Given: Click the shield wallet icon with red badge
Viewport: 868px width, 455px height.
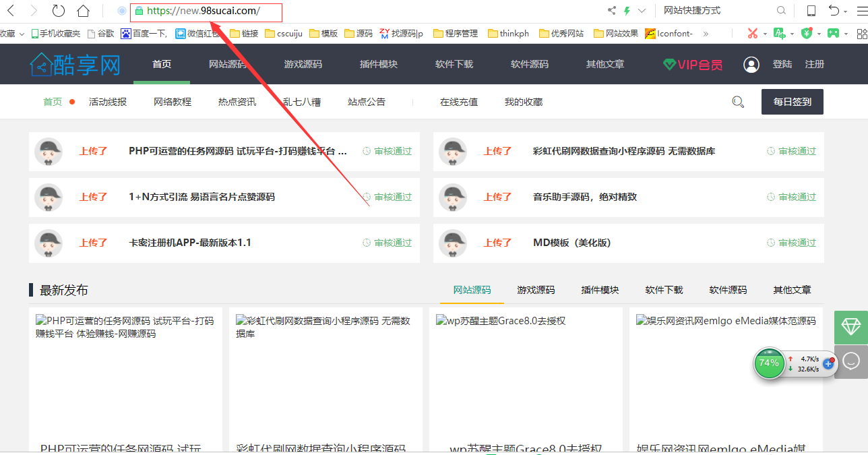Looking at the screenshot, I should pyautogui.click(x=807, y=33).
